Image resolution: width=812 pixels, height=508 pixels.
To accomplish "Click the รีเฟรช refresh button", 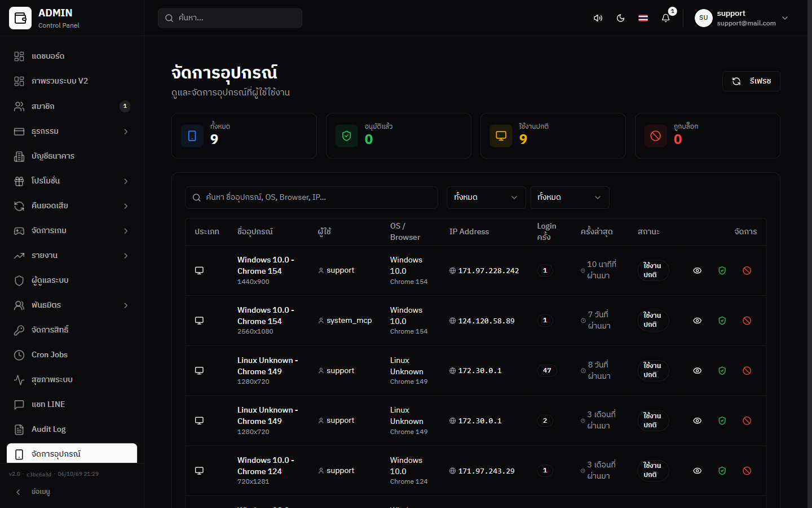I will click(751, 81).
